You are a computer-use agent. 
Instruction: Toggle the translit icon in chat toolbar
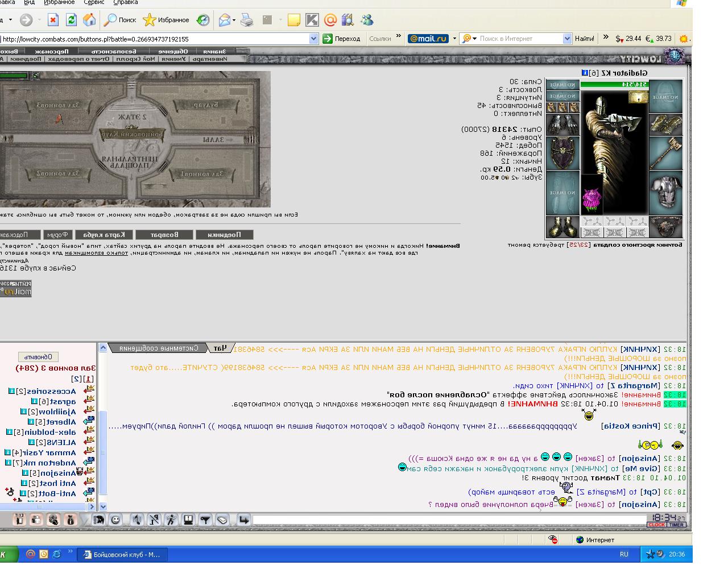pos(154,519)
